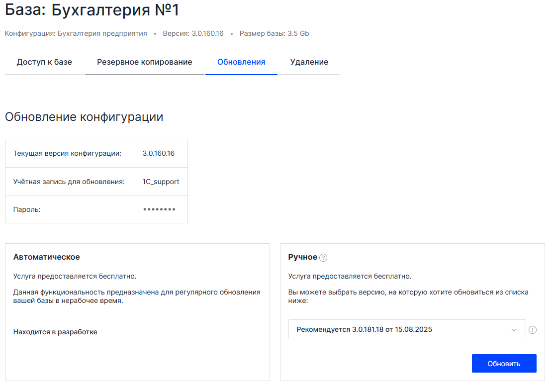The height and width of the screenshot is (392, 553).
Task: Click the База: Бухгалтерия №1 title
Action: tap(92, 9)
